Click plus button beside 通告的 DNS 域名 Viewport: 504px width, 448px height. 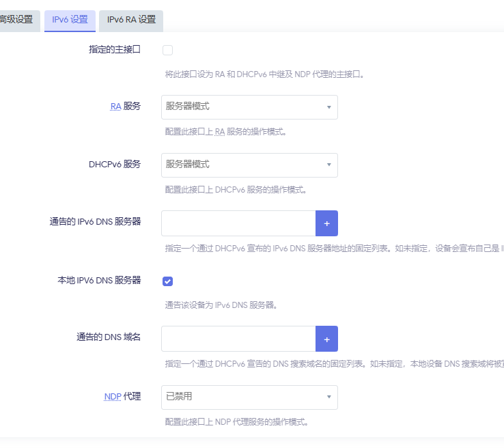click(x=326, y=339)
